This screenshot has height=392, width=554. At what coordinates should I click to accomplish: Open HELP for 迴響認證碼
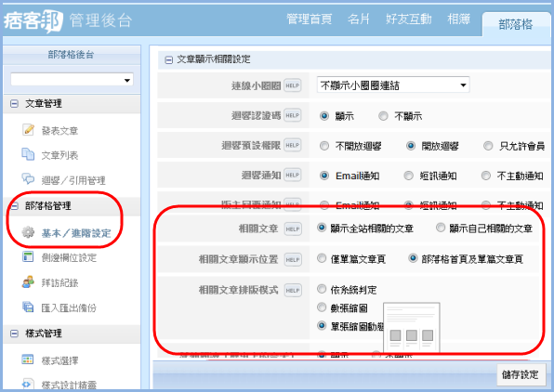coord(293,115)
